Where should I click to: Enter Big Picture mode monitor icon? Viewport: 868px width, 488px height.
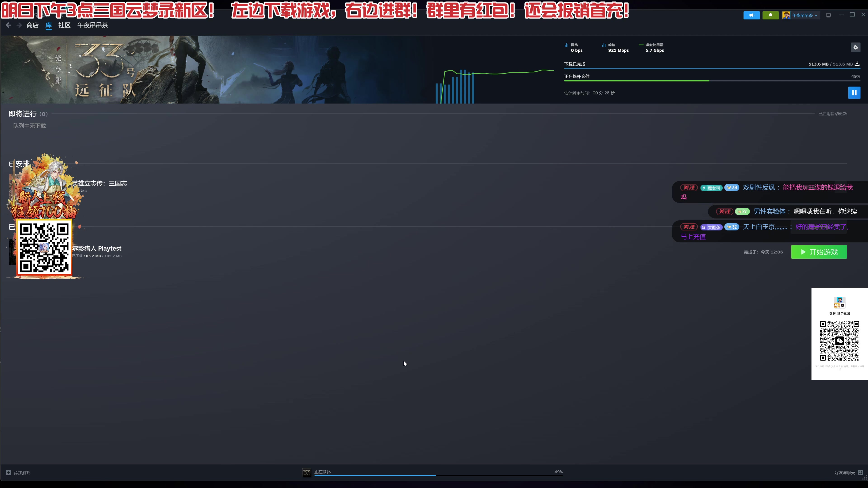point(828,15)
